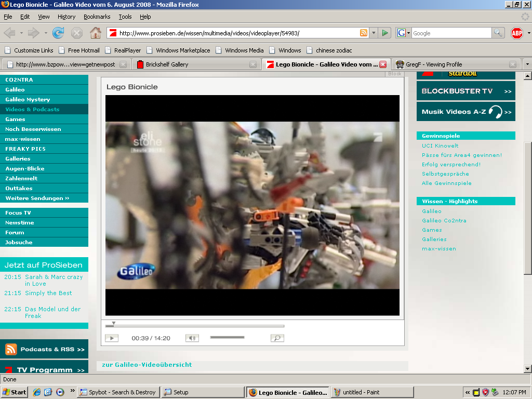Viewport: 532px width, 399px height.
Task: Open the Podcasts & RSS orange icon banner
Action: [x=44, y=349]
